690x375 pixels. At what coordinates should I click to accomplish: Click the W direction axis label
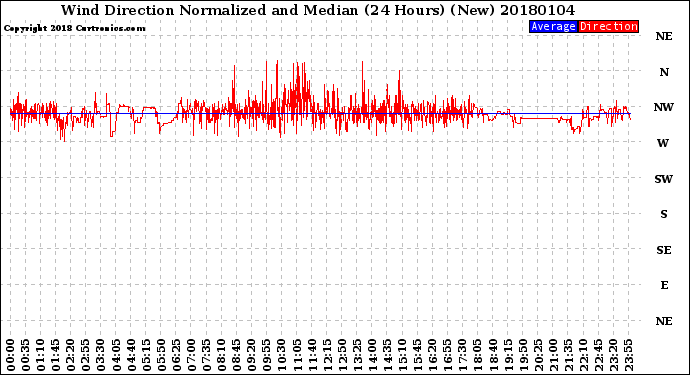663,143
